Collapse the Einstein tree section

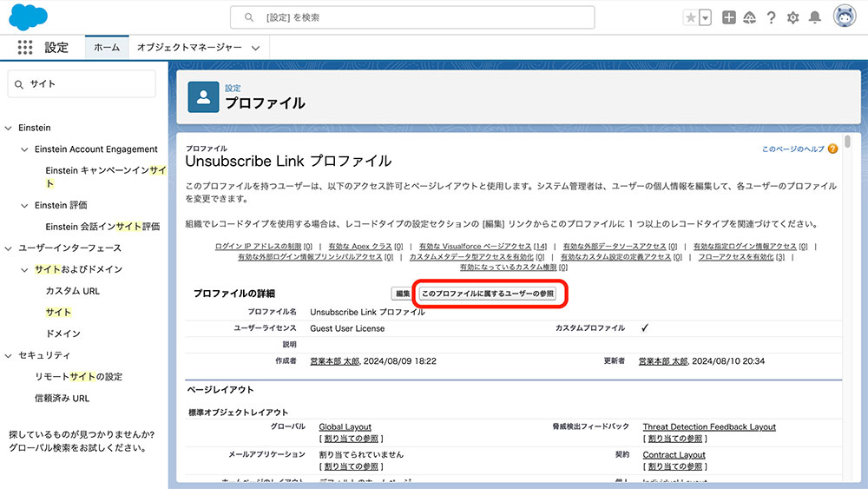tap(9, 128)
